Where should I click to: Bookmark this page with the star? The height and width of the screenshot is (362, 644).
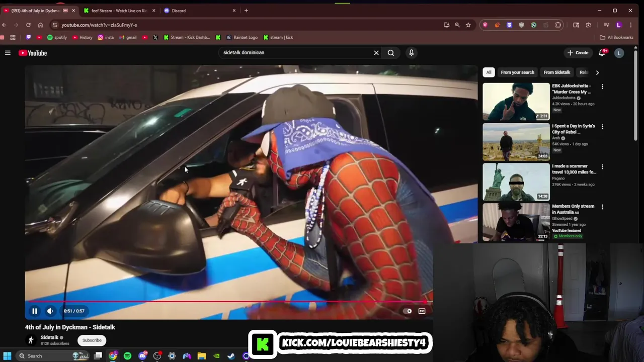coord(468,25)
